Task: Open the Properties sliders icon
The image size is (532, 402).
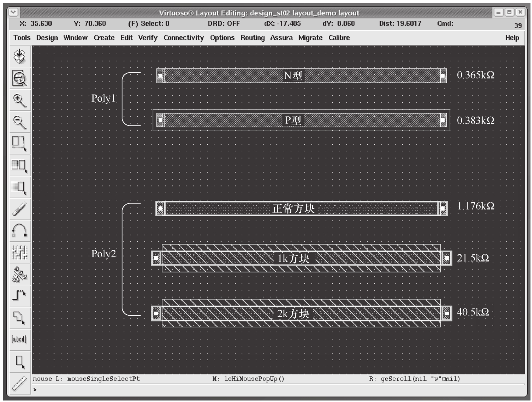Action: pos(20,252)
